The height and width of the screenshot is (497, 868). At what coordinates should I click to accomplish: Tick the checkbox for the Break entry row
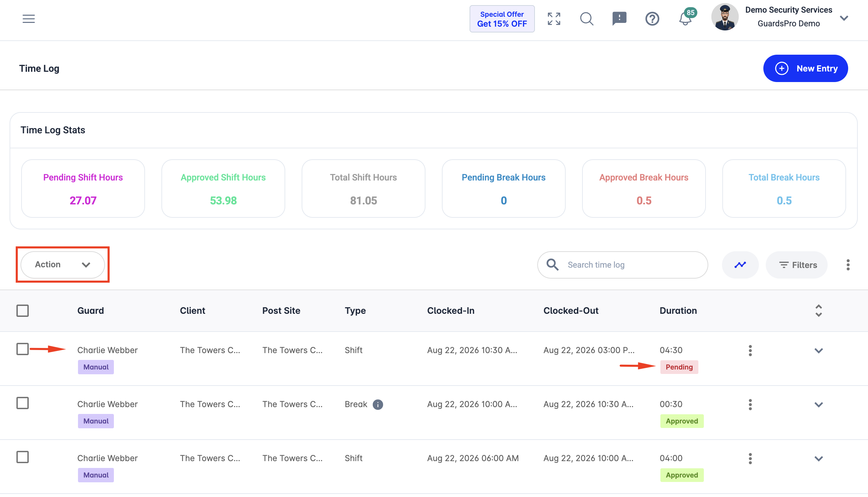tap(23, 403)
